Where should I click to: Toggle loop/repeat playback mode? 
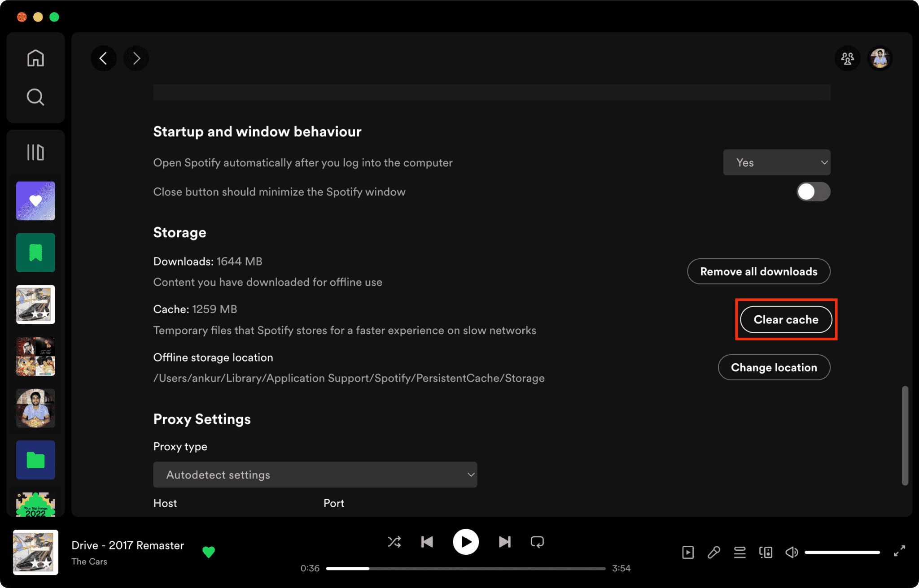(x=538, y=542)
